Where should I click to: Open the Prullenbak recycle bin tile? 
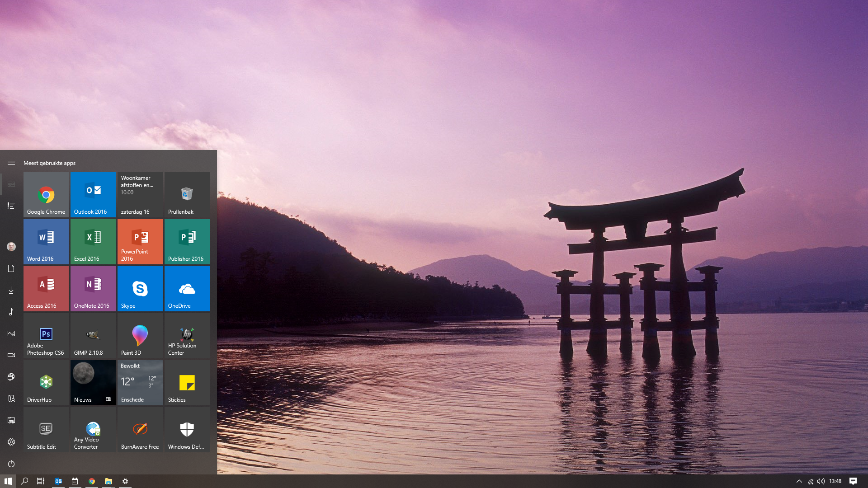point(187,195)
